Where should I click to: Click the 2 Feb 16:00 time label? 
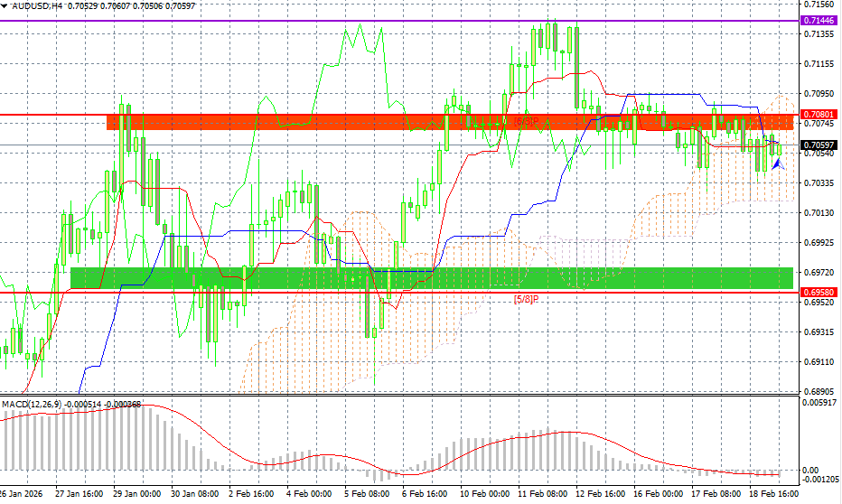coord(251,493)
